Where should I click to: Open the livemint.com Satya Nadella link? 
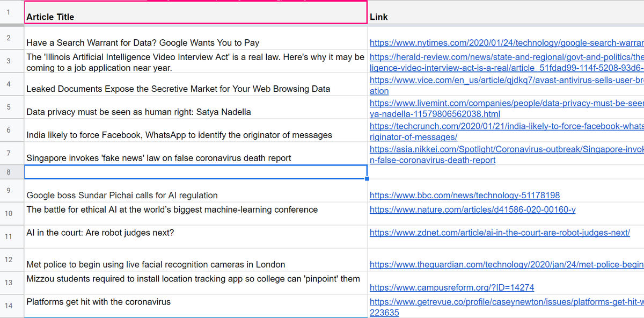pos(504,106)
